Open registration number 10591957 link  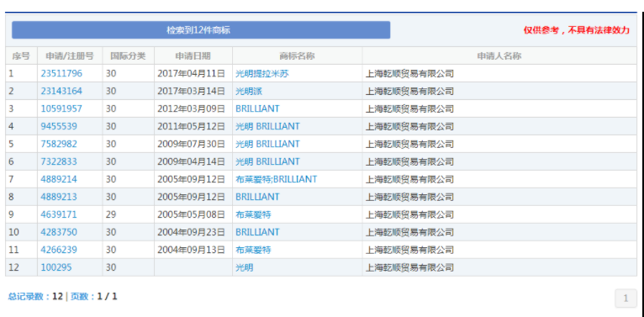61,108
